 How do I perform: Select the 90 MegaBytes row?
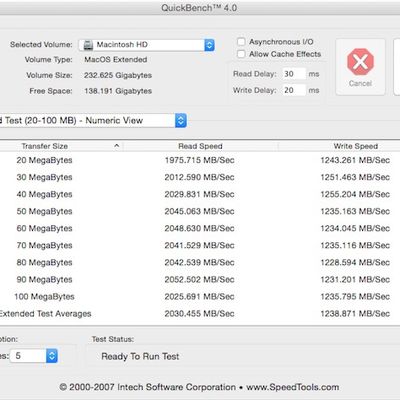tap(200, 279)
